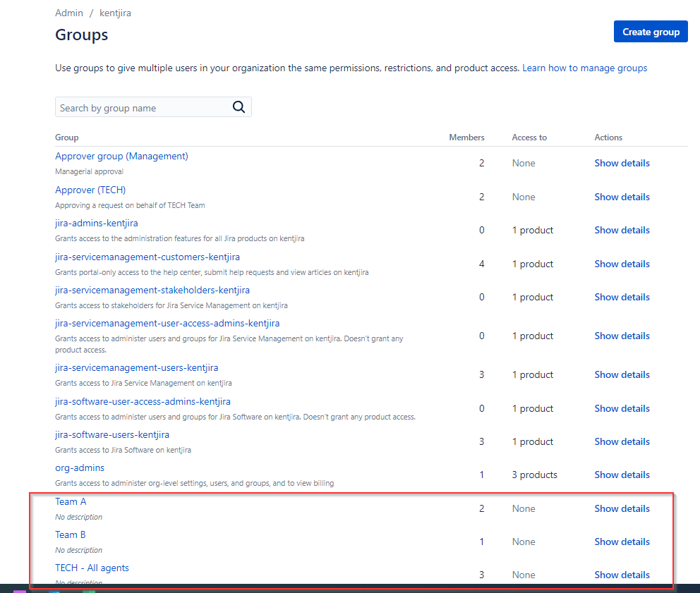Show details for Approver (TECH)
Screen dimensions: 700x593
coord(622,196)
